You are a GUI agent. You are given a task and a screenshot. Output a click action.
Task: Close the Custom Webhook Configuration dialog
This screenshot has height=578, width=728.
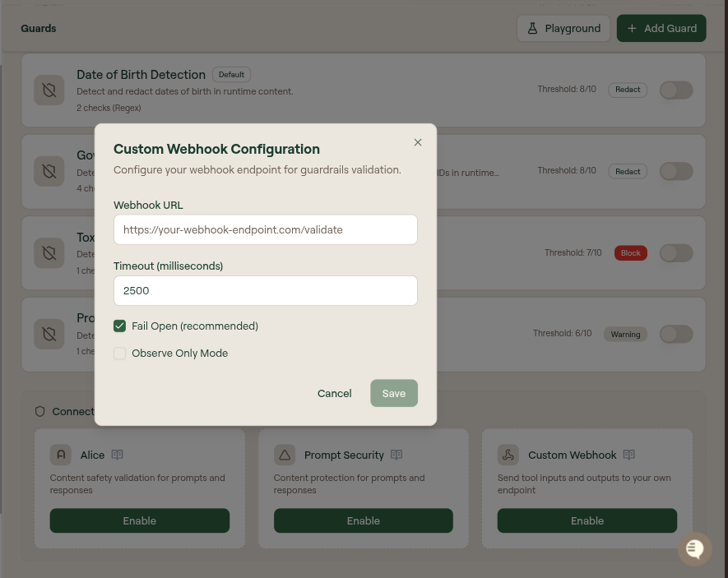coord(417,142)
